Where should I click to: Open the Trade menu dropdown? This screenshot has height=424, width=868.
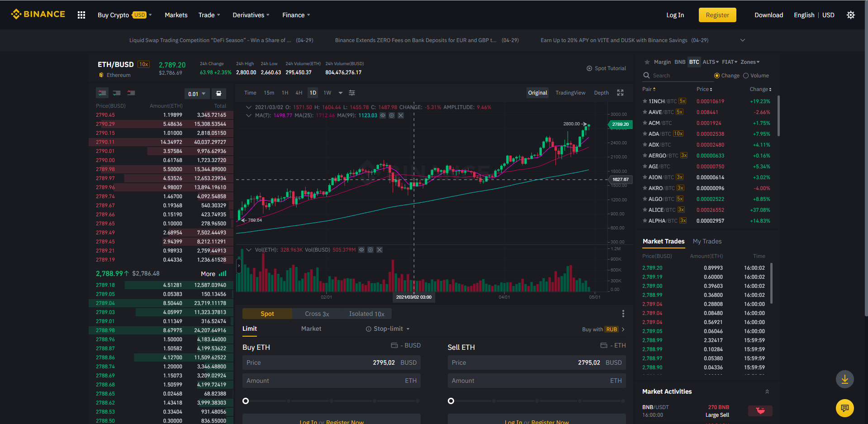point(209,15)
